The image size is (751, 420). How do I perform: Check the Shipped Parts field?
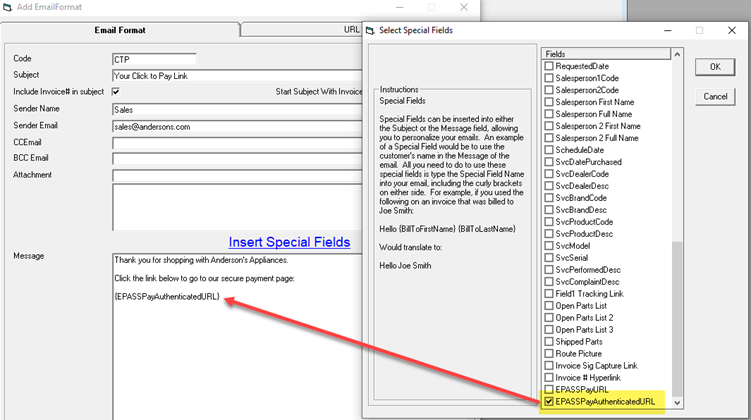tap(549, 341)
